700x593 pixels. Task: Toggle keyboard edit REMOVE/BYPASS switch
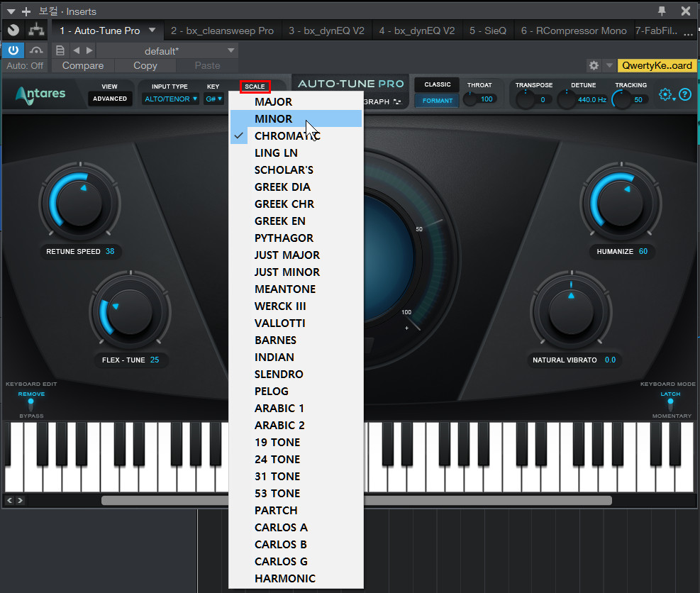click(30, 404)
